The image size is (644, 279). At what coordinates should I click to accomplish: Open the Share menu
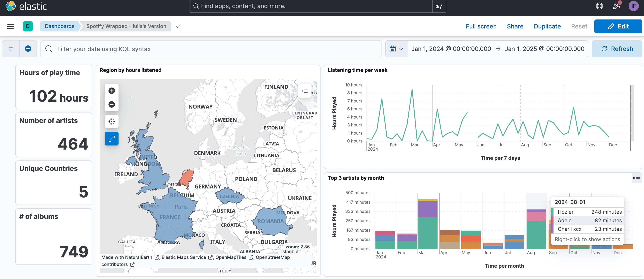click(515, 26)
